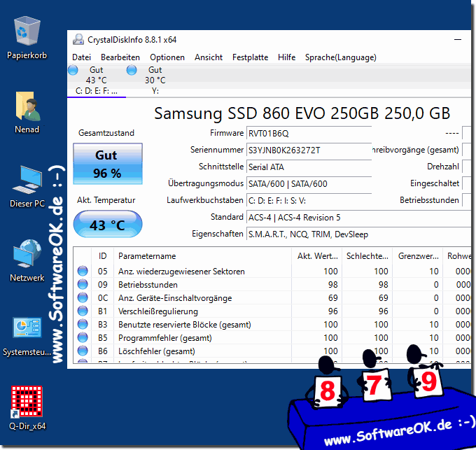Click the Akt. Wert column header
476x450 pixels.
pos(317,256)
